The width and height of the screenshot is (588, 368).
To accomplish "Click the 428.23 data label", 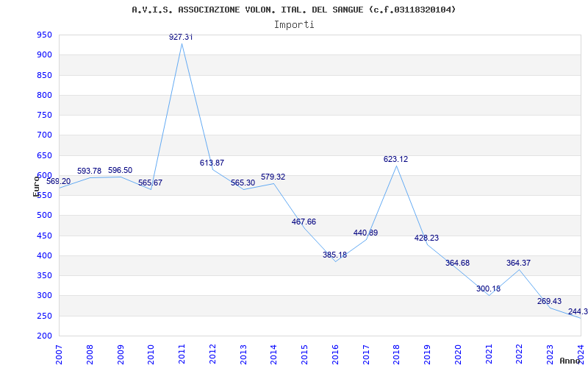I will tap(426, 238).
